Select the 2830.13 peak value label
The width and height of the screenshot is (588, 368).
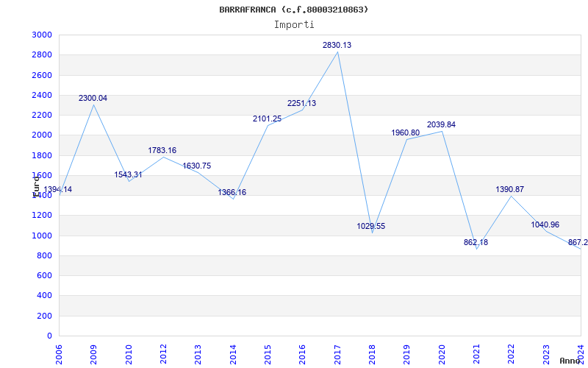[337, 45]
